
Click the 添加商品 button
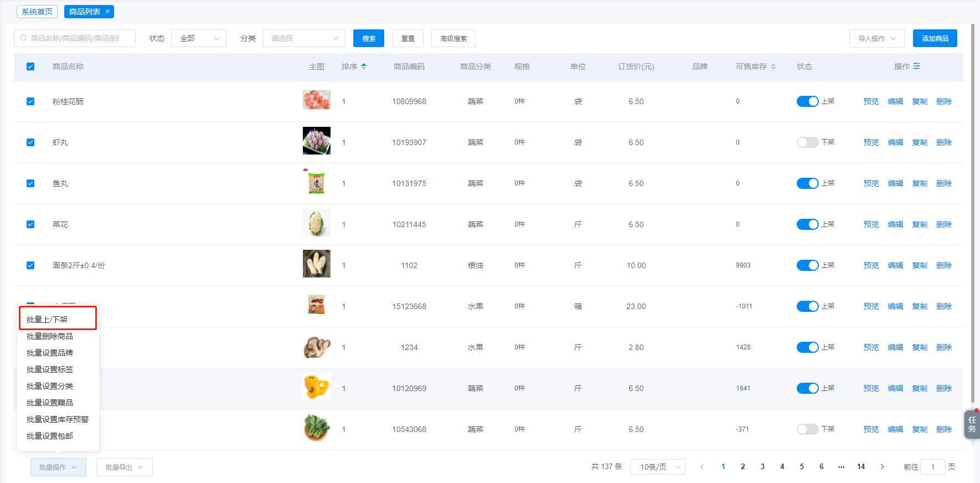pos(935,38)
